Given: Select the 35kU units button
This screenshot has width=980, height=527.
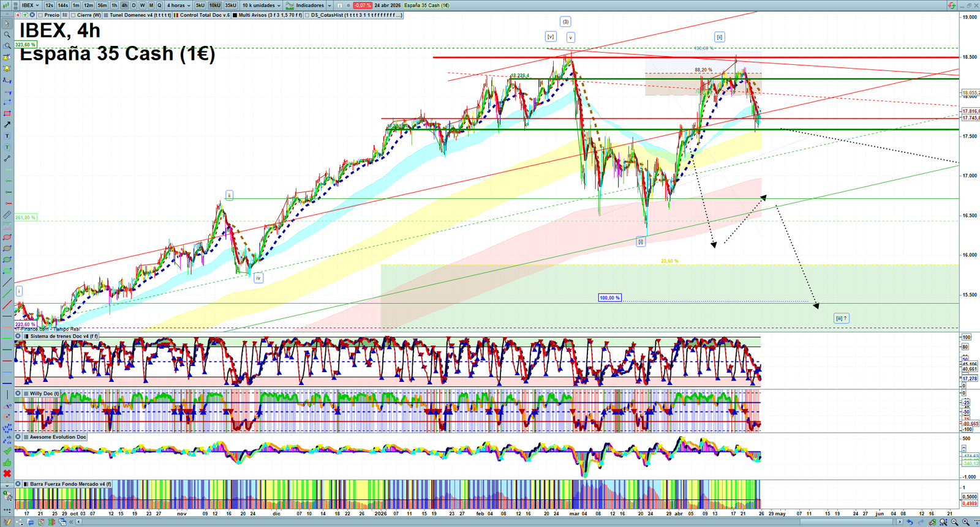Looking at the screenshot, I should 230,6.
